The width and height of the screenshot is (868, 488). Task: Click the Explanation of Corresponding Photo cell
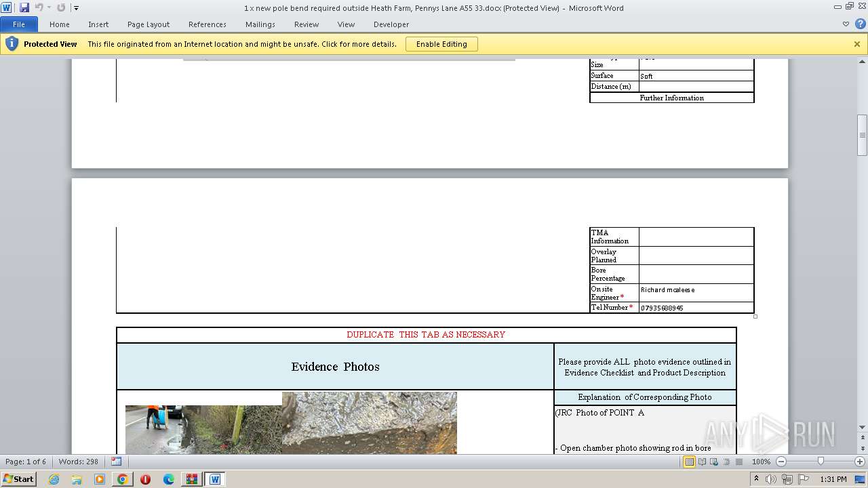(645, 397)
